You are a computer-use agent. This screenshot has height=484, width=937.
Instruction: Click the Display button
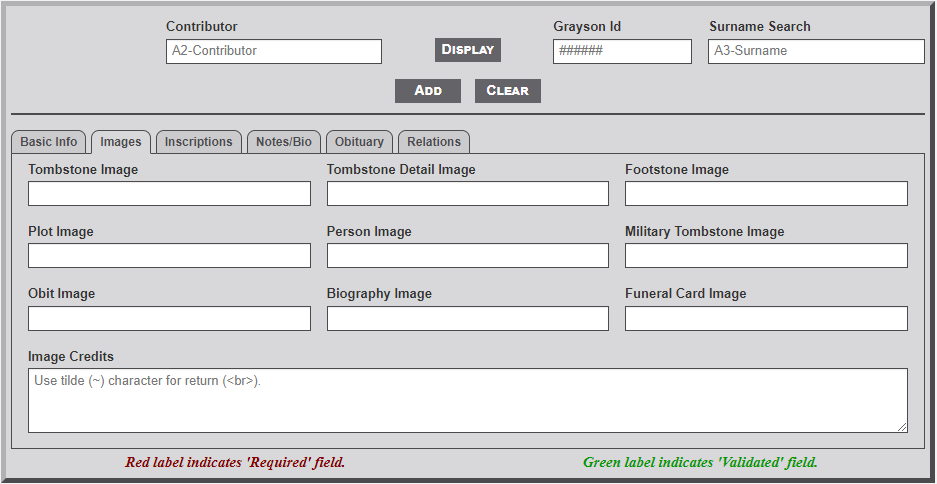tap(467, 50)
